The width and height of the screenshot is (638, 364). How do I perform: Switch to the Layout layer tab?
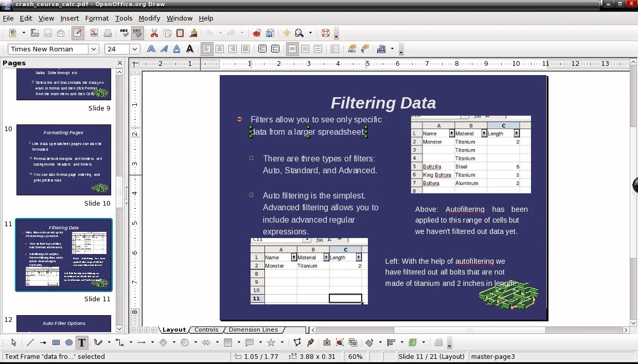click(x=174, y=330)
